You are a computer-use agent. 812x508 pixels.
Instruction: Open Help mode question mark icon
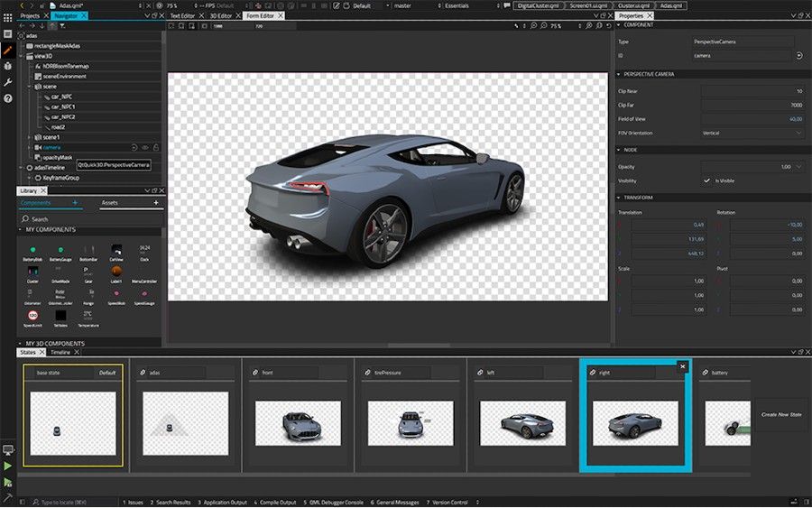point(8,98)
